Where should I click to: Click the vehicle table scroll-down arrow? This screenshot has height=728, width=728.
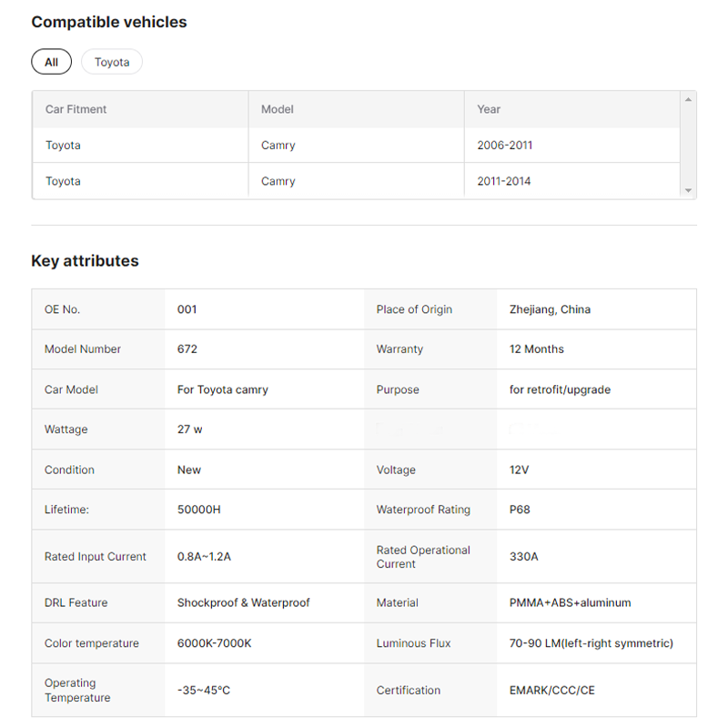tap(688, 190)
